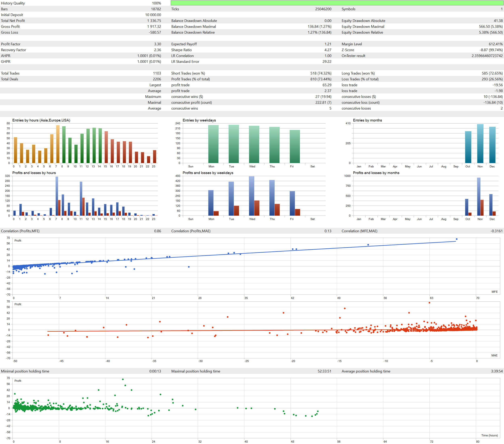Click the Nov red loss bar by months

coord(482,208)
